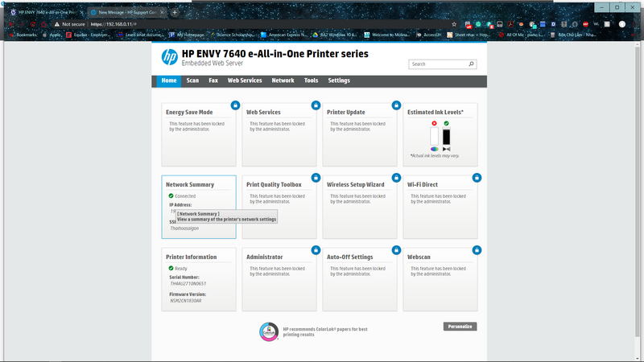Open the All Of Me piano bookmark

(x=522, y=35)
